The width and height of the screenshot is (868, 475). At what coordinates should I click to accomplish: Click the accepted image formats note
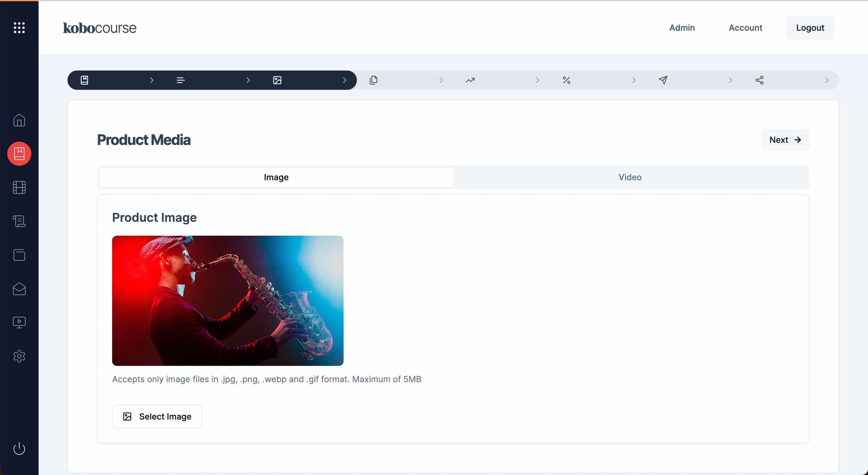[266, 379]
